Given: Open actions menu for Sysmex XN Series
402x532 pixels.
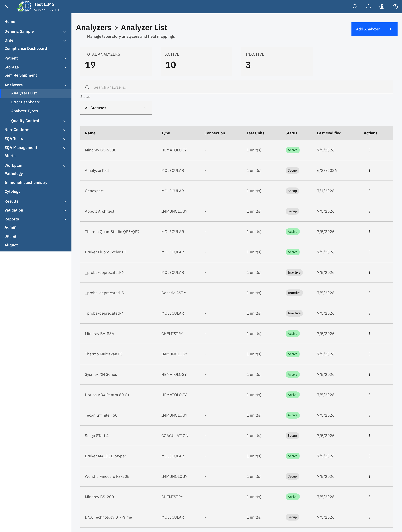Looking at the screenshot, I should [369, 374].
